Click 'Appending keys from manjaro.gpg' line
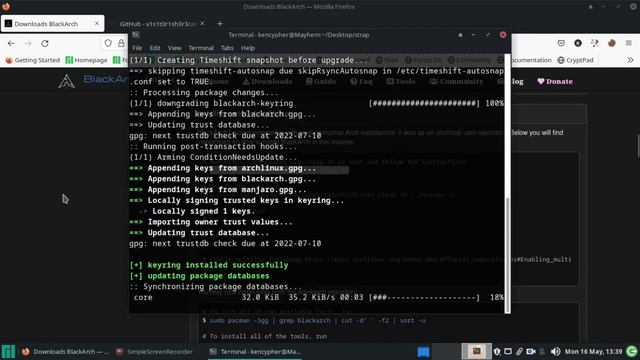Screen dimensions: 640x360 point(218,189)
